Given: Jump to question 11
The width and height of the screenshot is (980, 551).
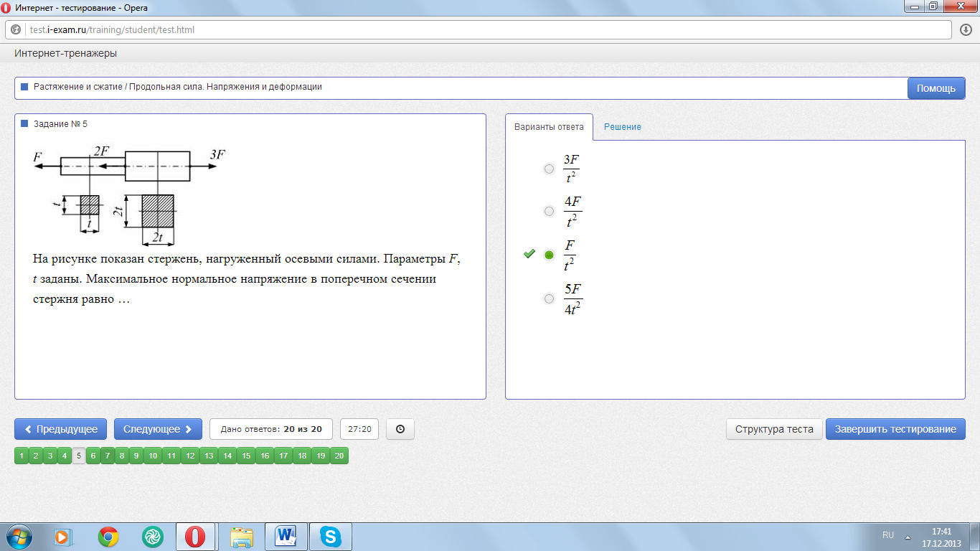Looking at the screenshot, I should (171, 456).
